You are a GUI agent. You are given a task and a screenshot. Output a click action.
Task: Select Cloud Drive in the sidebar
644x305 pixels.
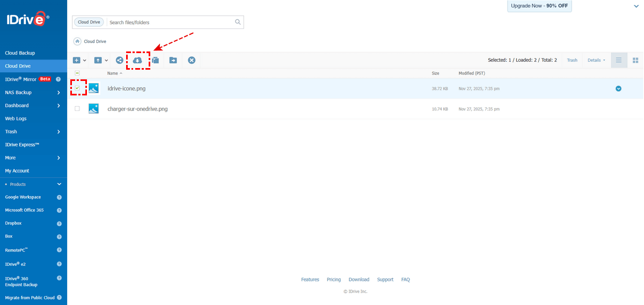click(33, 66)
